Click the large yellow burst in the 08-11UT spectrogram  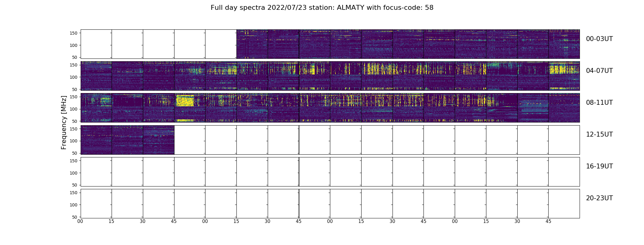click(x=185, y=100)
